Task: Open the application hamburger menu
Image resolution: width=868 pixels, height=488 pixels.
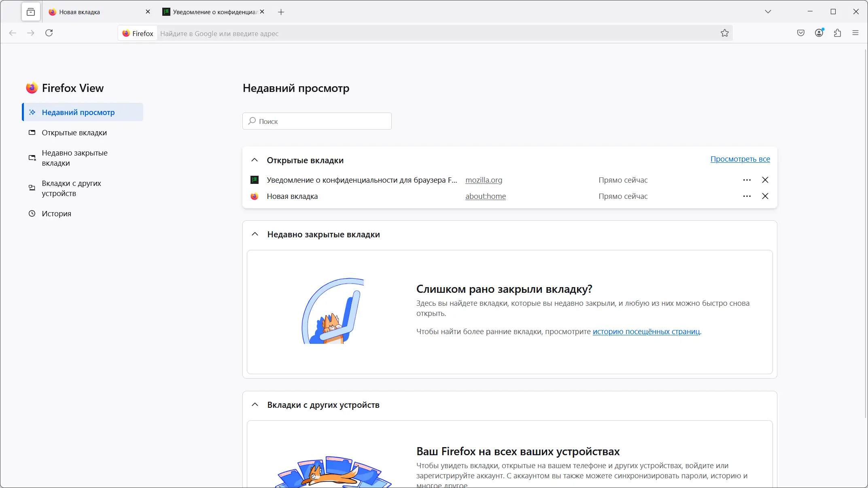Action: coord(855,33)
